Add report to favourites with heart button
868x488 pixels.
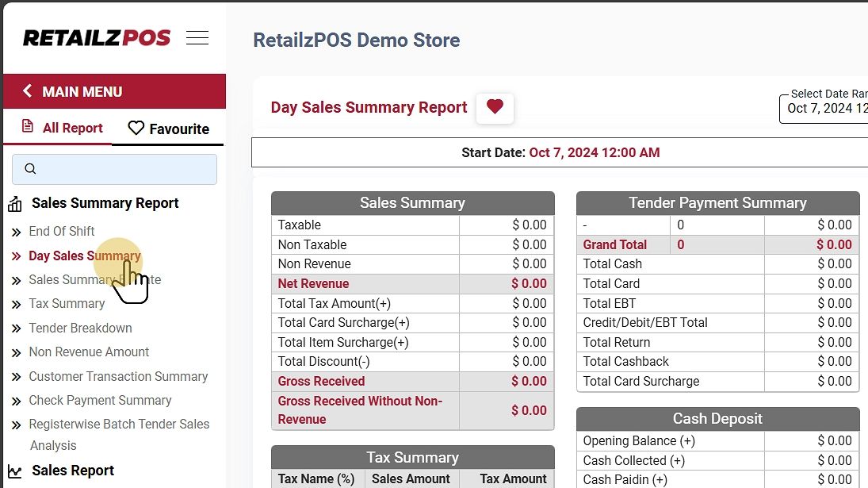tap(495, 107)
